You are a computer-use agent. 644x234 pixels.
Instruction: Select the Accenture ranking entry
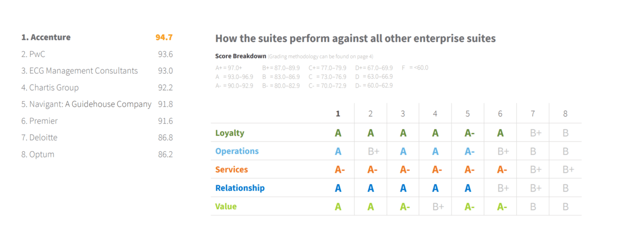(x=46, y=37)
